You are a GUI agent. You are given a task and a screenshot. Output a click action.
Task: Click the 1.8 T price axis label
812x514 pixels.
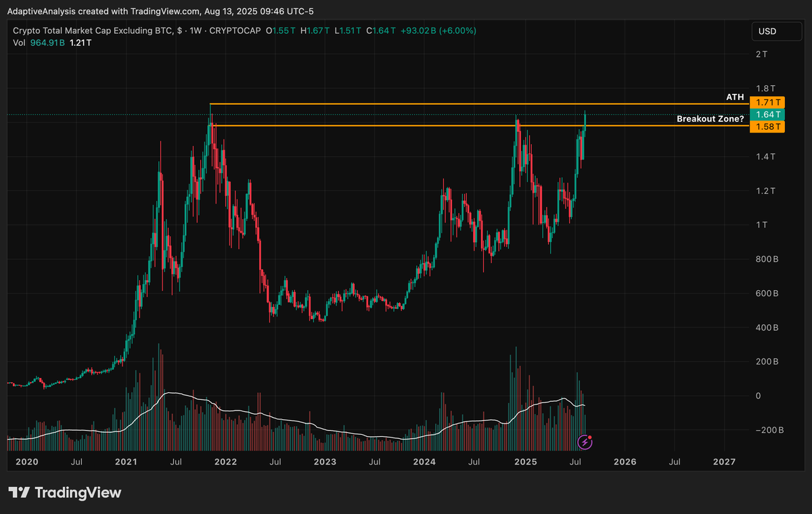click(765, 88)
